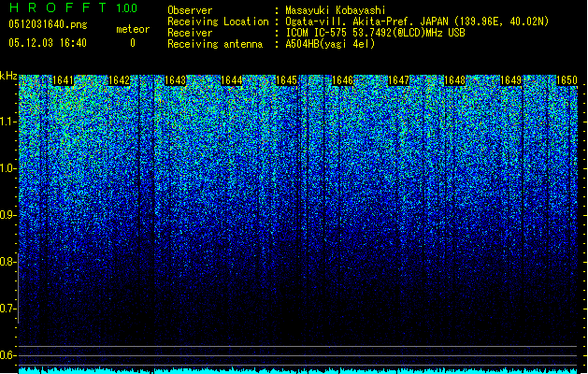588x374 pixels.
Task: Click the 0.7 frequency axis label
Action: [x=7, y=309]
